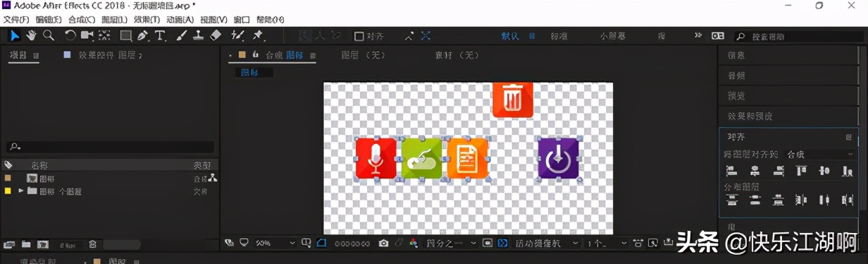Select the red microphone icon layer
Screen dimensions: 868x264
click(376, 158)
